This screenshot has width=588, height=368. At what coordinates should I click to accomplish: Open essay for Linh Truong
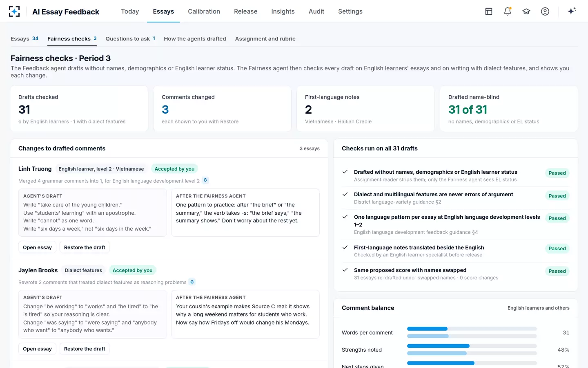(37, 247)
